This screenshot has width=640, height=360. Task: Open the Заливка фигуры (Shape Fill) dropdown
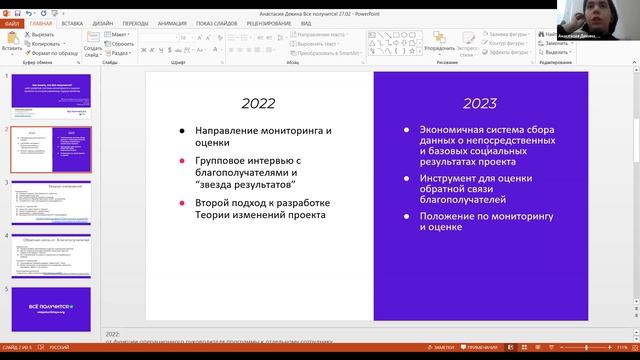(x=506, y=34)
